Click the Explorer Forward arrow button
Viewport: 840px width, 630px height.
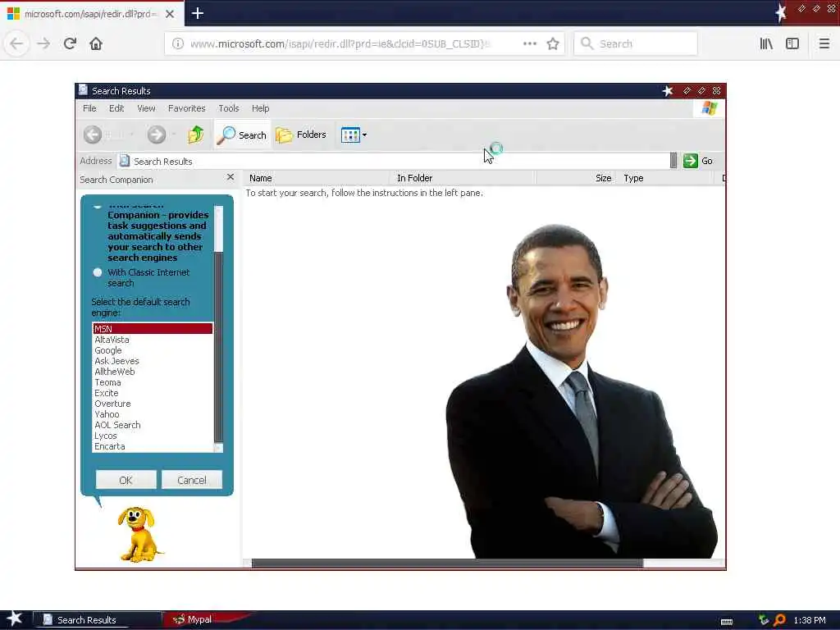pos(157,135)
